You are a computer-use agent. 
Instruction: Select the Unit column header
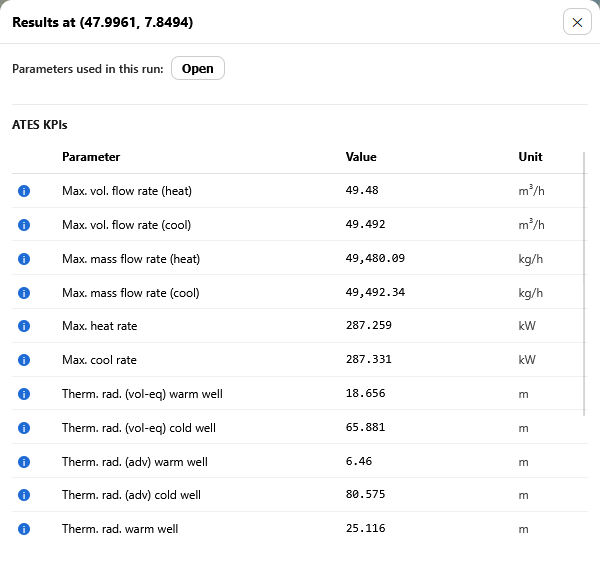[x=530, y=157]
